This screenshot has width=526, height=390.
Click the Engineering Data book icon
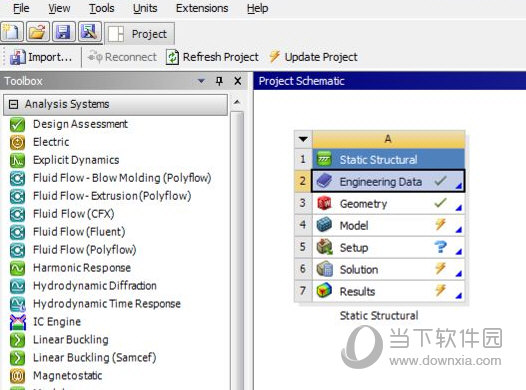point(324,181)
